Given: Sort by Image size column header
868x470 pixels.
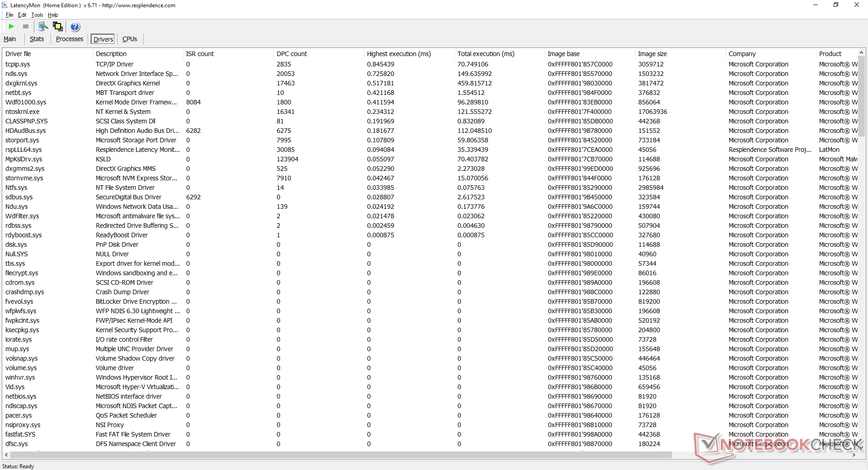Looking at the screenshot, I should tap(680, 54).
